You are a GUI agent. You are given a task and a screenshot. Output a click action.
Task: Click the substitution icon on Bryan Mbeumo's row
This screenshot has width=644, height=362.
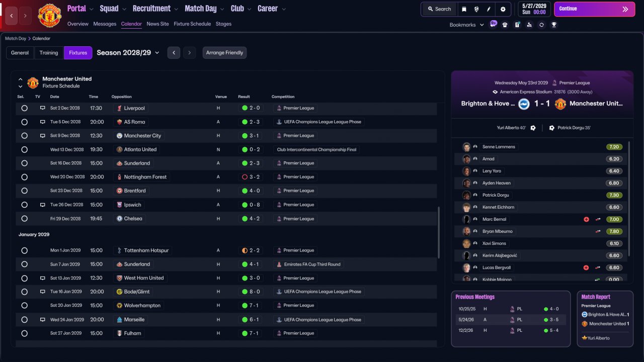click(x=598, y=231)
